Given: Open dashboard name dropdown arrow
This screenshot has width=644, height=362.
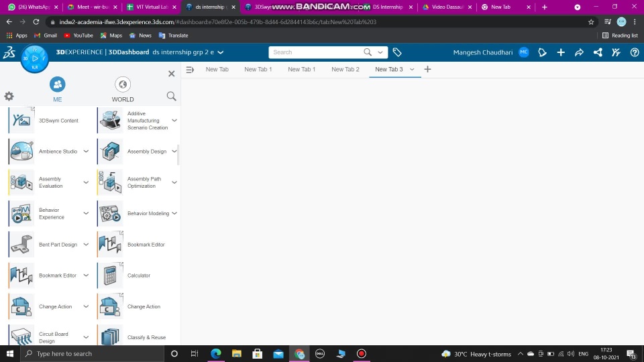Looking at the screenshot, I should pyautogui.click(x=221, y=52).
